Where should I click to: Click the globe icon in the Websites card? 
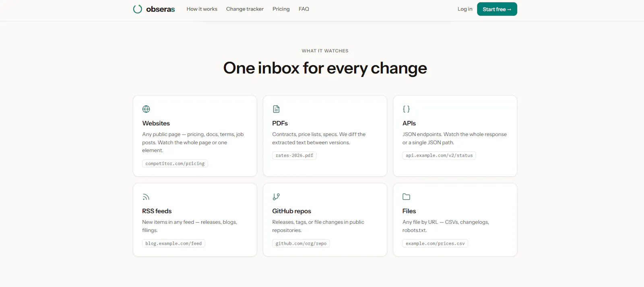click(146, 109)
